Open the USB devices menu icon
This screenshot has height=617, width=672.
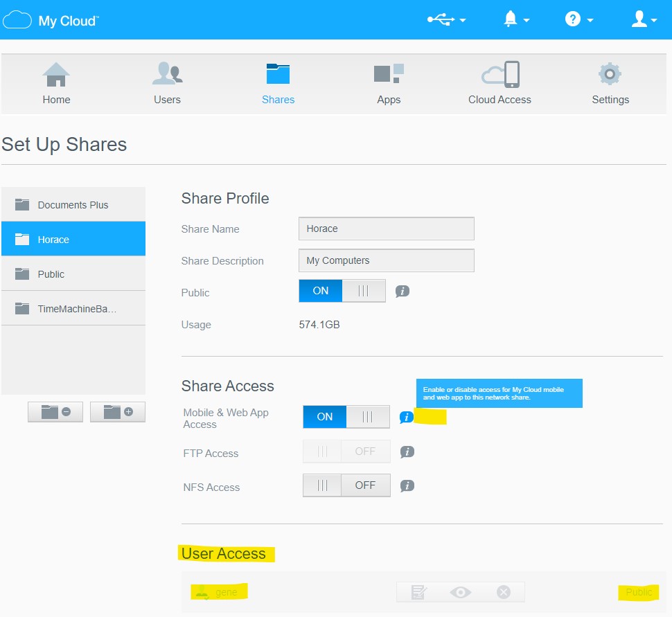441,19
